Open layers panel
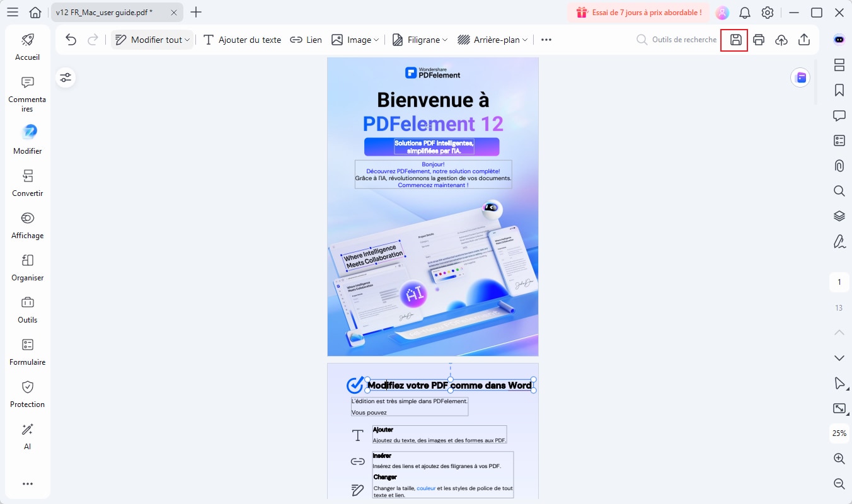 839,216
